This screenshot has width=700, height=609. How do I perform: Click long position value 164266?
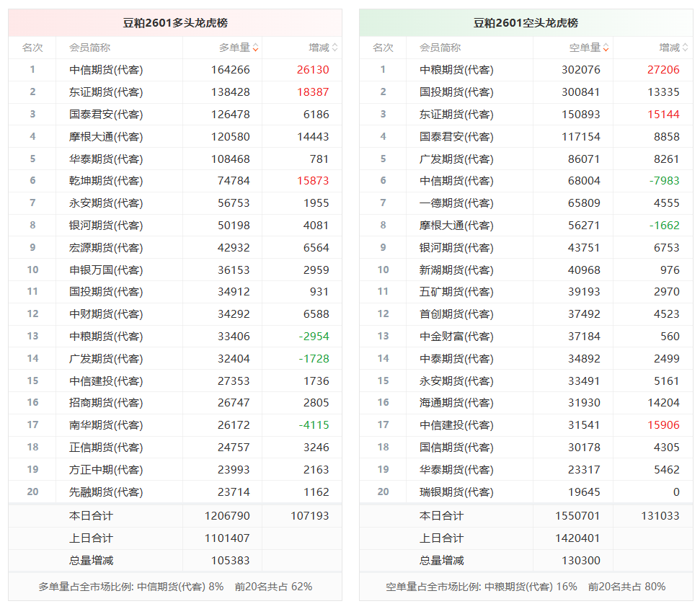tap(231, 70)
